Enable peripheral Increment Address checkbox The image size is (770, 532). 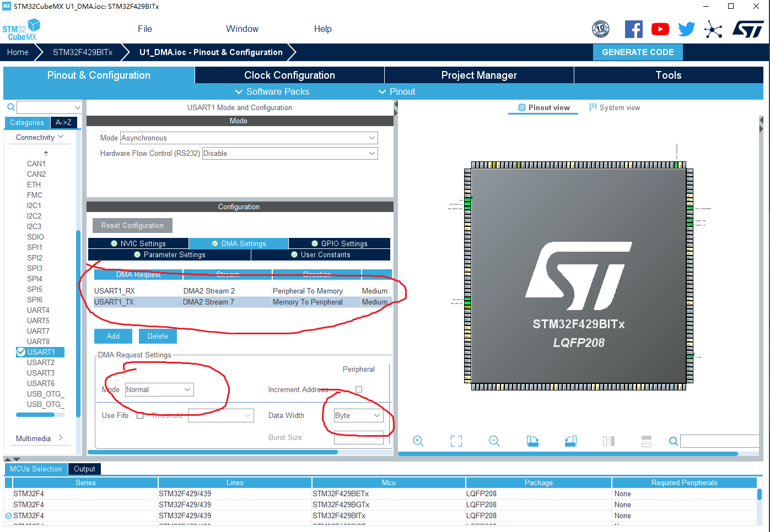pos(359,389)
